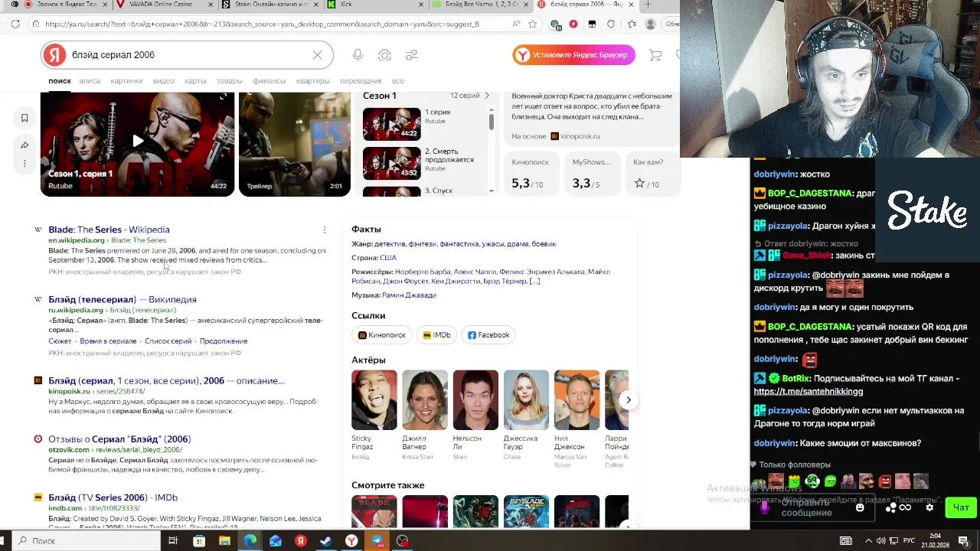Viewport: 980px width, 551px height.
Task: Open the browser profile avatar
Action: [651, 24]
